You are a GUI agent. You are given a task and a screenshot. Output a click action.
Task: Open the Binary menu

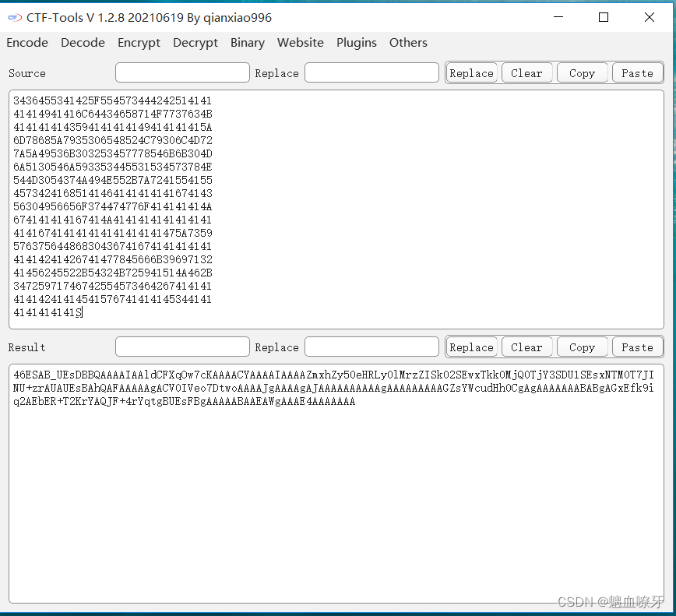248,43
